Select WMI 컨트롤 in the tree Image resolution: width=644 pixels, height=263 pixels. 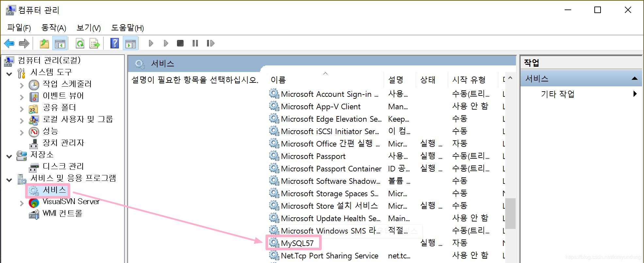[62, 214]
